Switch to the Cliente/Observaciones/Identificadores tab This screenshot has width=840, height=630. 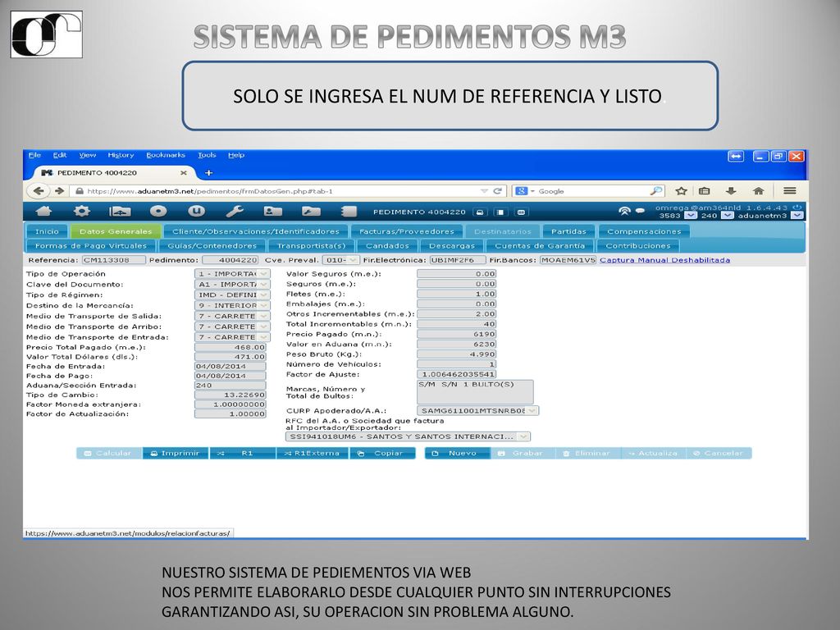256,231
